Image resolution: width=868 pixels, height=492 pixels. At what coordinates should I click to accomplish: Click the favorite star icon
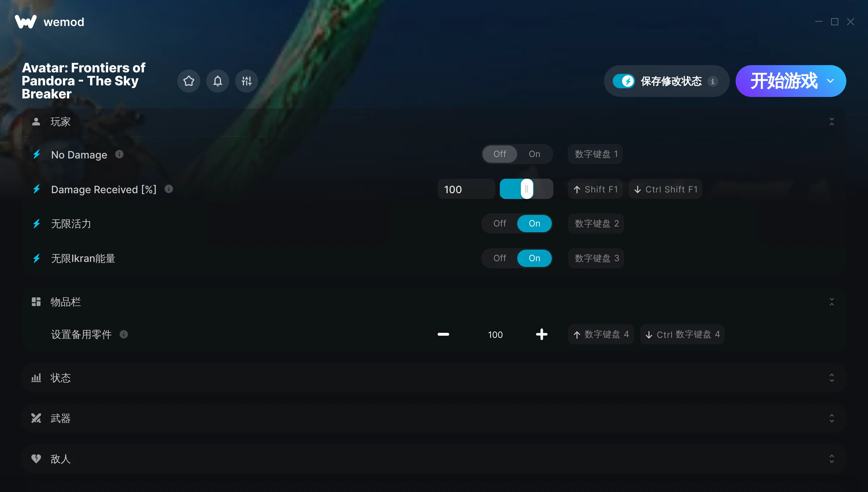click(x=189, y=81)
